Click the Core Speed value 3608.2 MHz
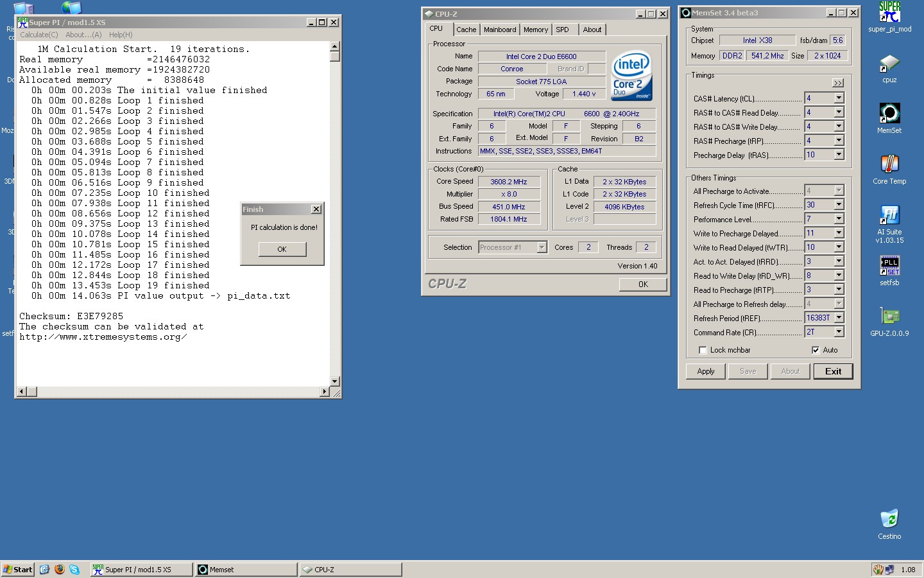The width and height of the screenshot is (924, 578). point(509,182)
